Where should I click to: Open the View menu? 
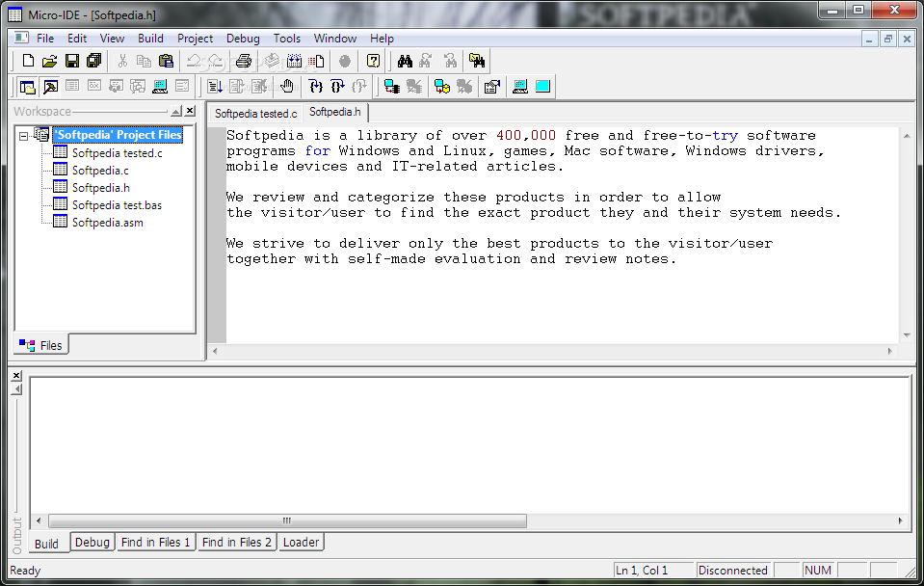tap(112, 39)
